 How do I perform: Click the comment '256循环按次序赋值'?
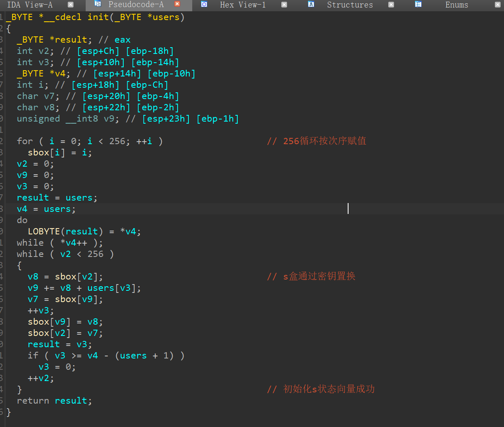[324, 141]
